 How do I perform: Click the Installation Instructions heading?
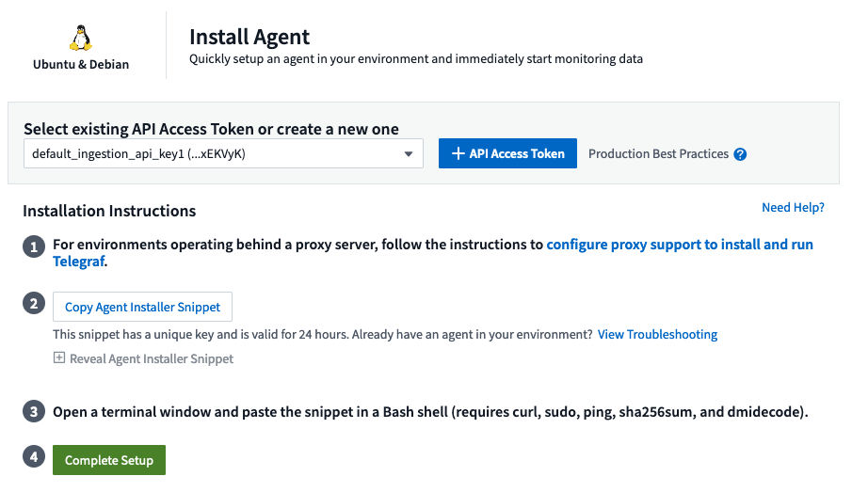tap(109, 211)
